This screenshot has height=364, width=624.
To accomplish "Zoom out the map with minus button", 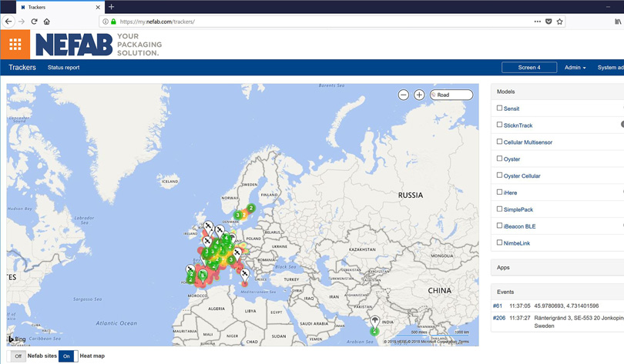I will 404,95.
